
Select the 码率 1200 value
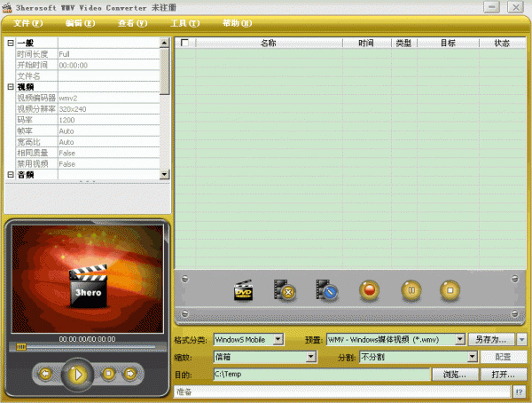pyautogui.click(x=108, y=120)
